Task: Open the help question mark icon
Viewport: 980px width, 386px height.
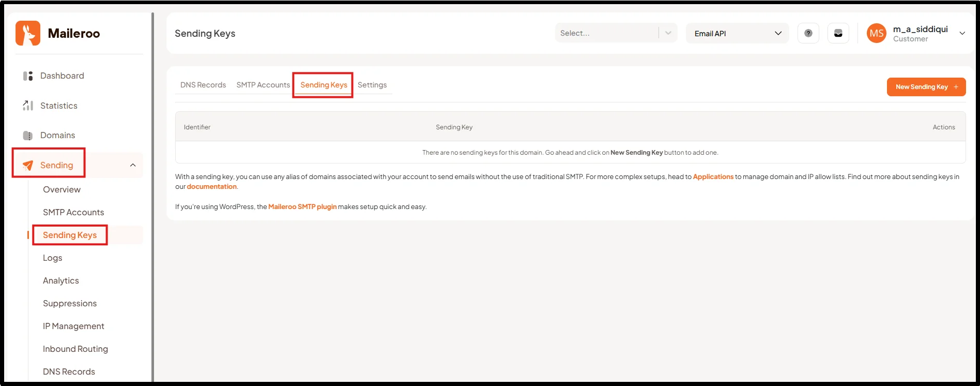Action: [808, 33]
